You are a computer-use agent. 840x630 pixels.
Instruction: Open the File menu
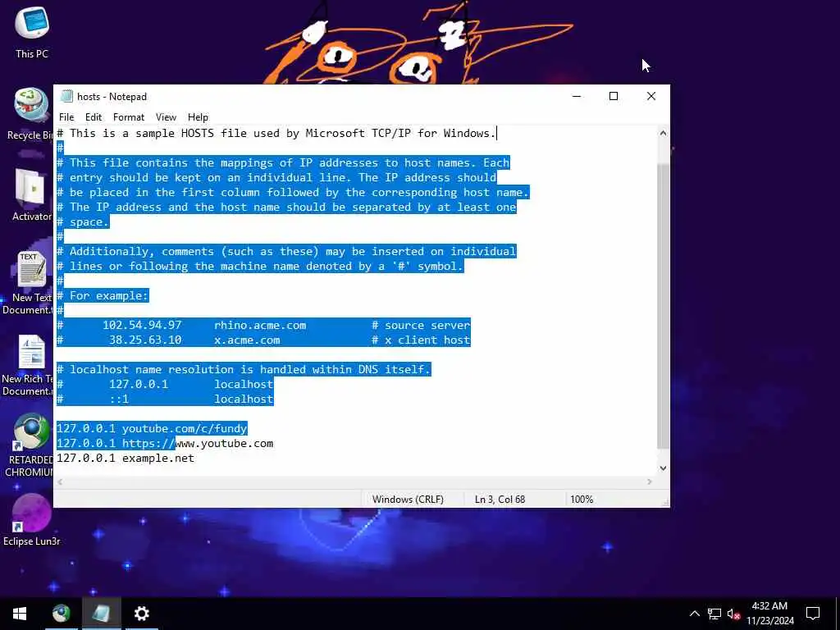(66, 116)
